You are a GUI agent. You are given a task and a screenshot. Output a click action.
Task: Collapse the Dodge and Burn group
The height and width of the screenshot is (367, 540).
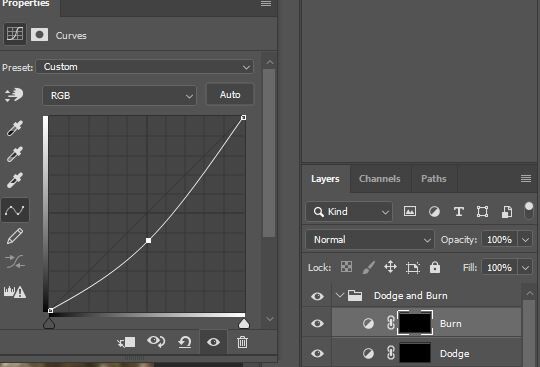click(340, 295)
